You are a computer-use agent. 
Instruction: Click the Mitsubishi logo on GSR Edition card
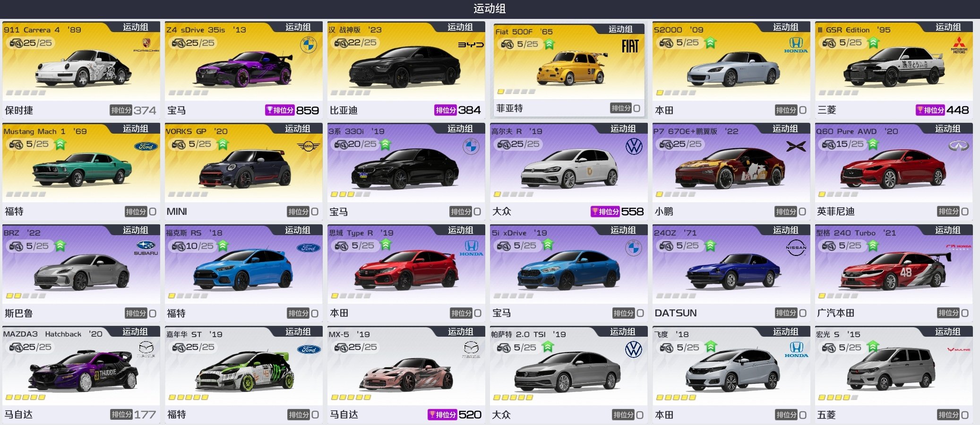[x=959, y=45]
